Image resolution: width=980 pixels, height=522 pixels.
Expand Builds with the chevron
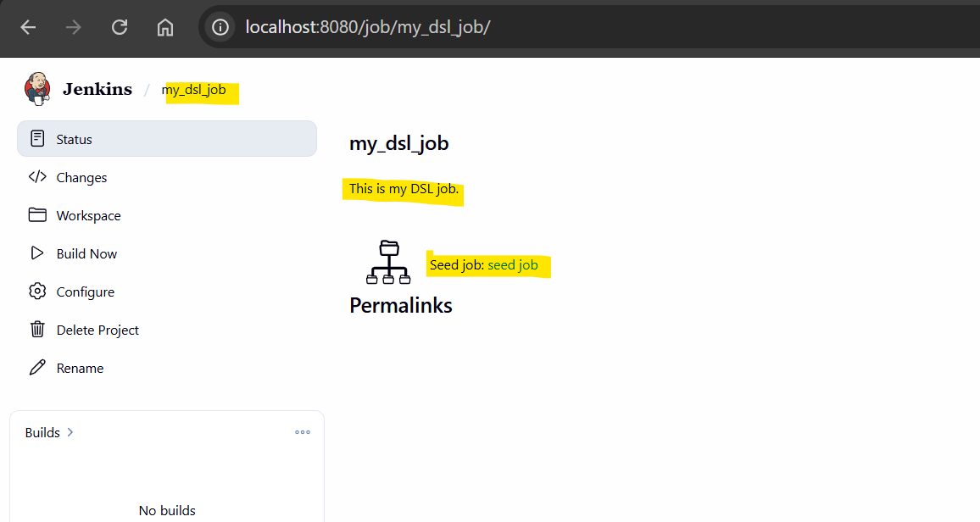[70, 432]
